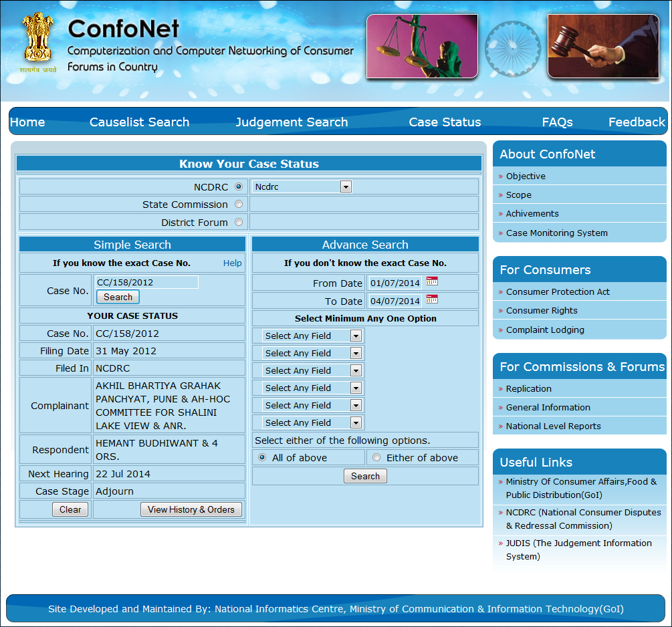The height and width of the screenshot is (627, 672).
Task: Open the Scope link
Action: 519,195
